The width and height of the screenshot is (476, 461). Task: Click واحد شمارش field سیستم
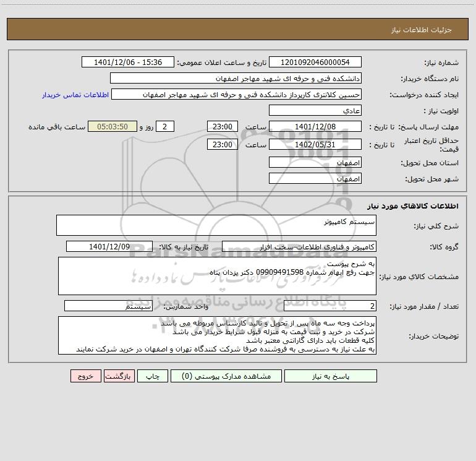(108, 306)
